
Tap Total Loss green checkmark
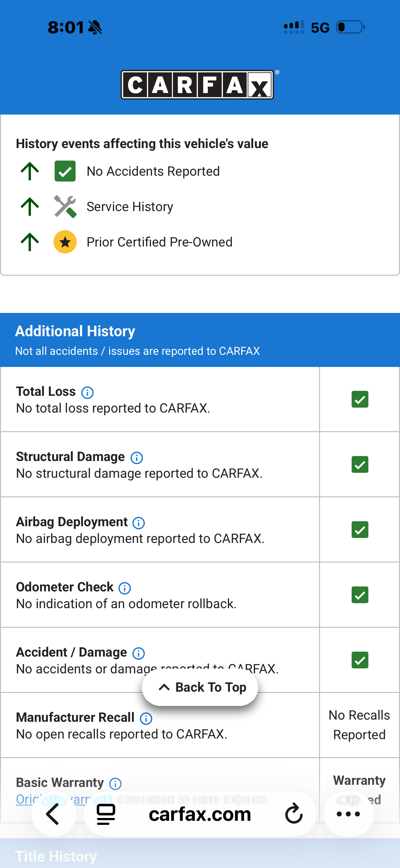point(360,399)
